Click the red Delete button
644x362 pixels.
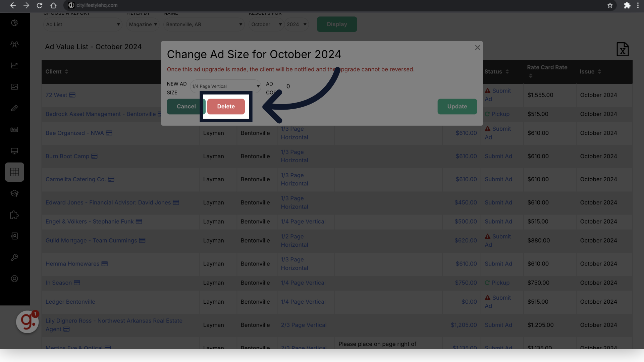click(x=226, y=106)
